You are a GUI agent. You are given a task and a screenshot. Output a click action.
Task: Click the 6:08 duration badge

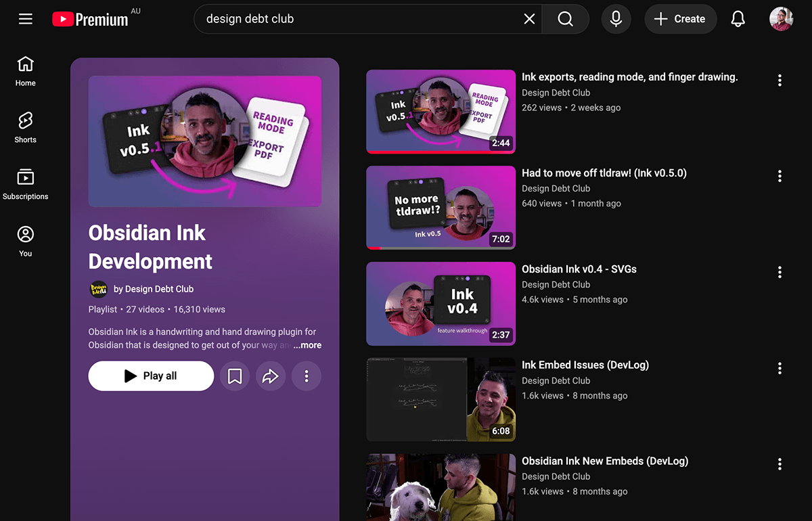[x=501, y=431]
